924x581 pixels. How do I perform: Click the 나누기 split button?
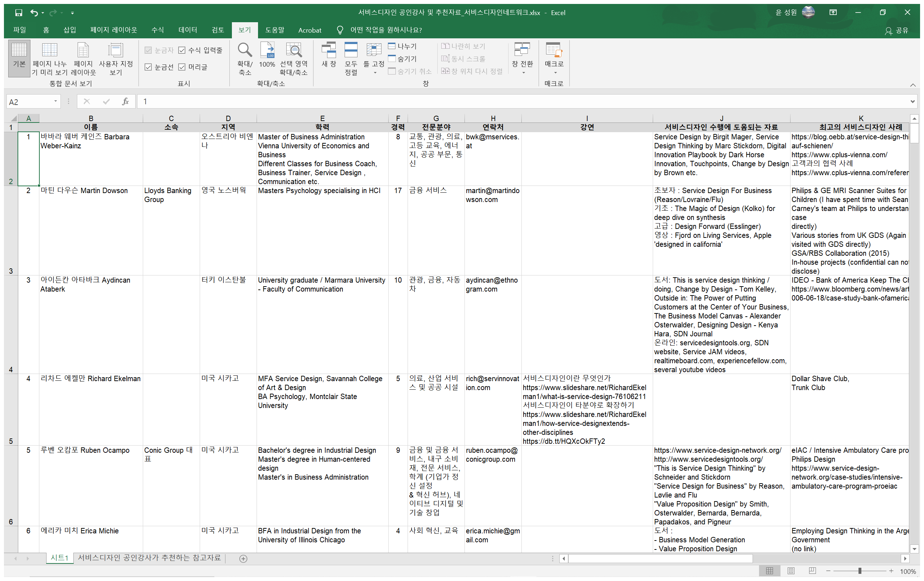pyautogui.click(x=402, y=47)
